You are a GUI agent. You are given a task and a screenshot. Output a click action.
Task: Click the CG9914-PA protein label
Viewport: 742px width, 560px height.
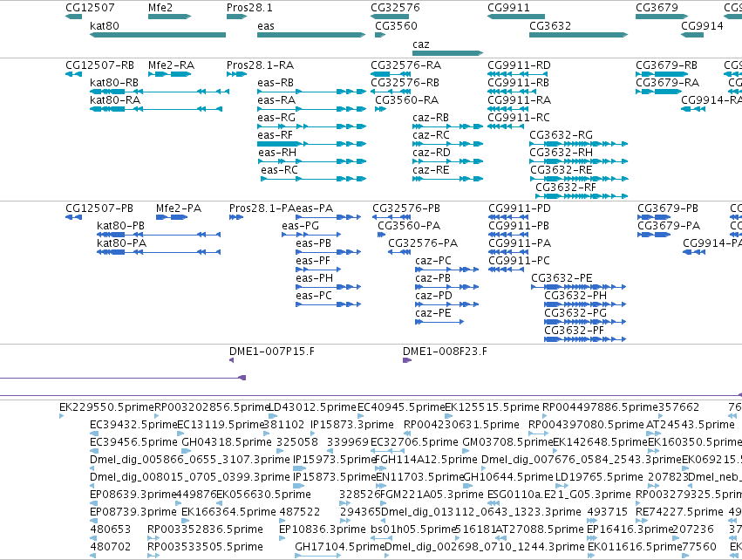712,243
